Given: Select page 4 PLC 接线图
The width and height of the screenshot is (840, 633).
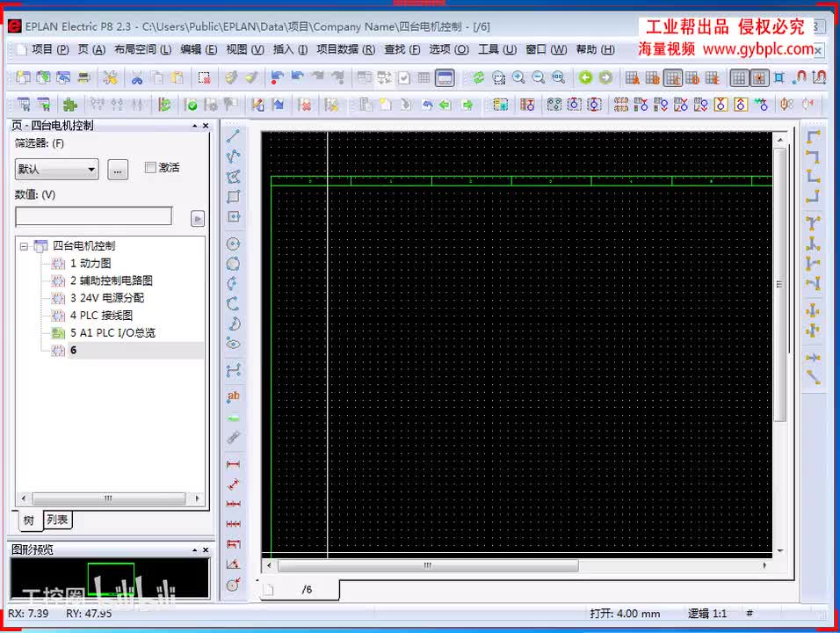Looking at the screenshot, I should click(101, 315).
